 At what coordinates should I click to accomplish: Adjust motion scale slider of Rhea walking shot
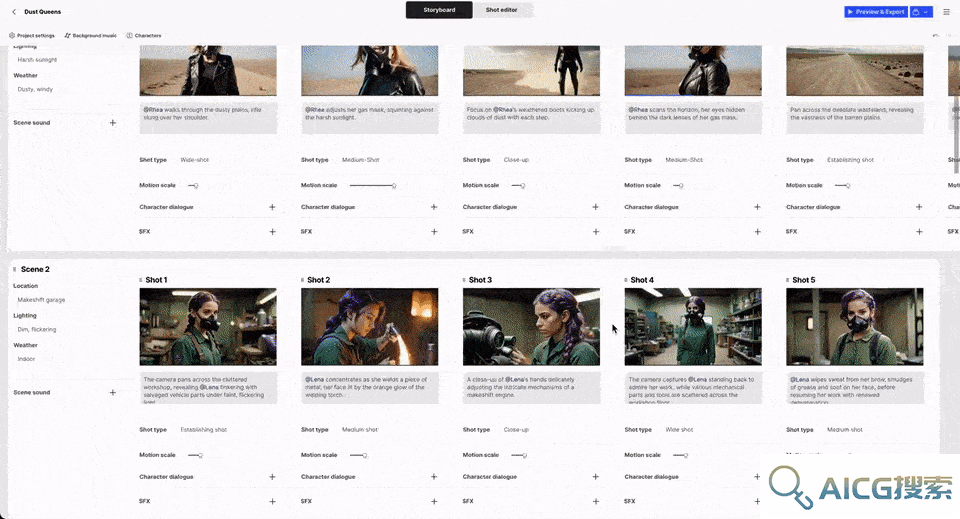point(193,185)
